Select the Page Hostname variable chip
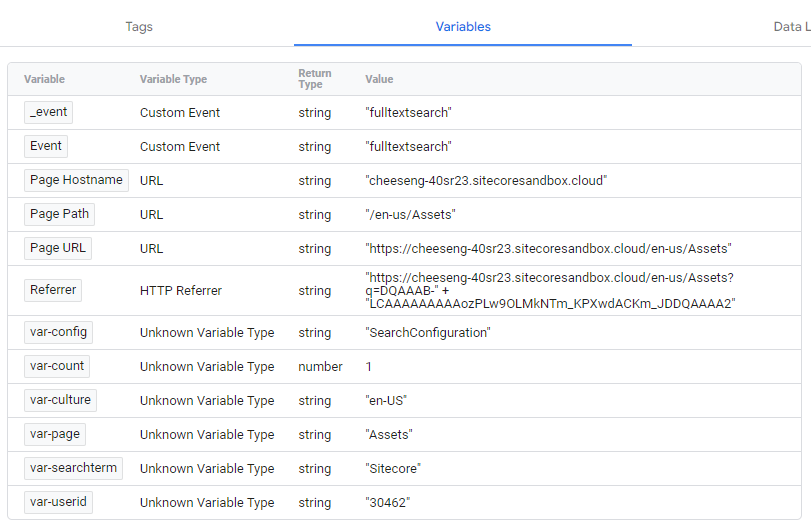Screen dimensions: 811x526 [76, 181]
